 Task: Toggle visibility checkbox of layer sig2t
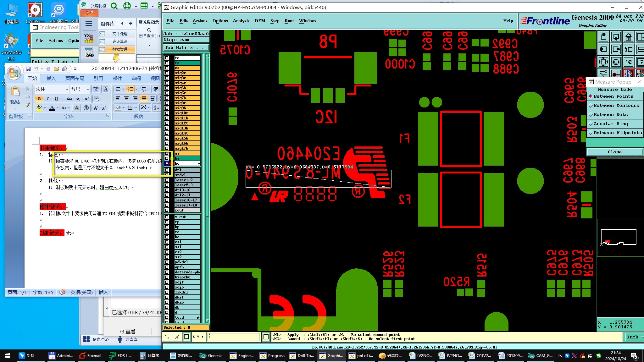coord(167,73)
